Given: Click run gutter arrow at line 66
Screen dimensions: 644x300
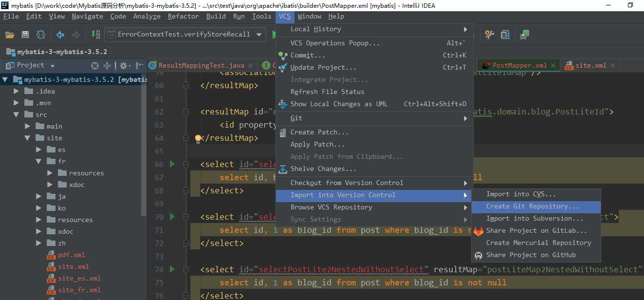Looking at the screenshot, I should point(172,164).
